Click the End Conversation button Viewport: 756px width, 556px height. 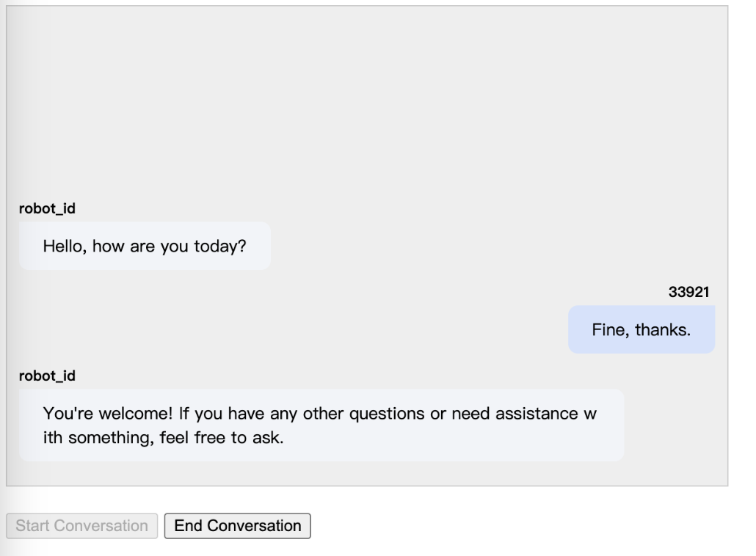(x=237, y=526)
